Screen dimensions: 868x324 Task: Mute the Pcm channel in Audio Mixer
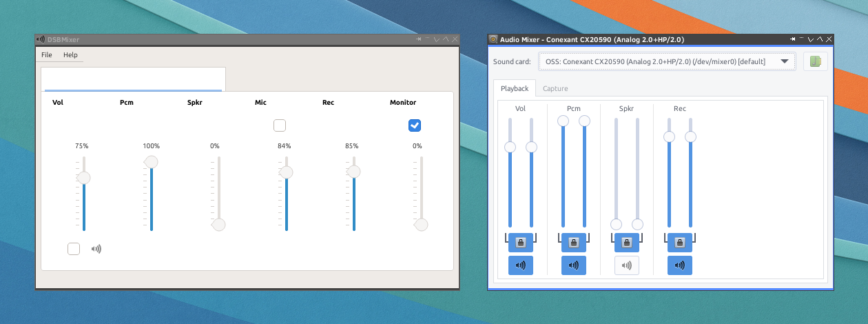click(x=573, y=265)
